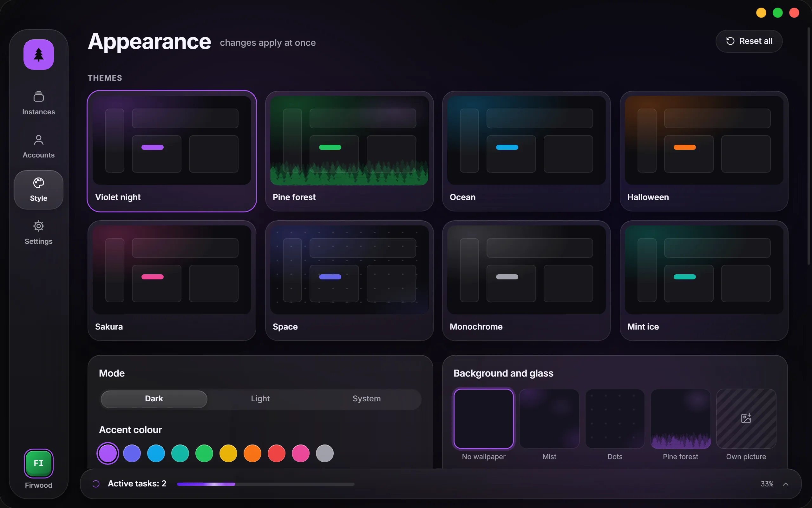Pick the purple accent colour
Screen dimensions: 812x508
(x=108, y=454)
